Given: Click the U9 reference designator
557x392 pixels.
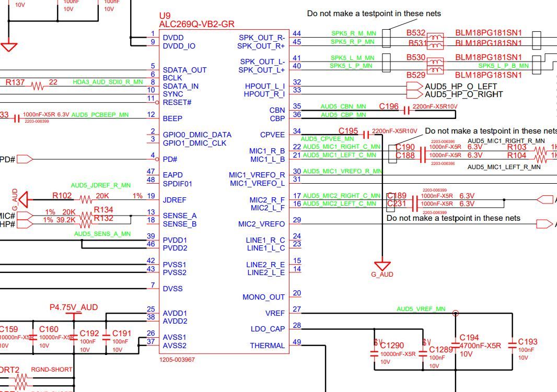Looking at the screenshot, I should (x=165, y=16).
